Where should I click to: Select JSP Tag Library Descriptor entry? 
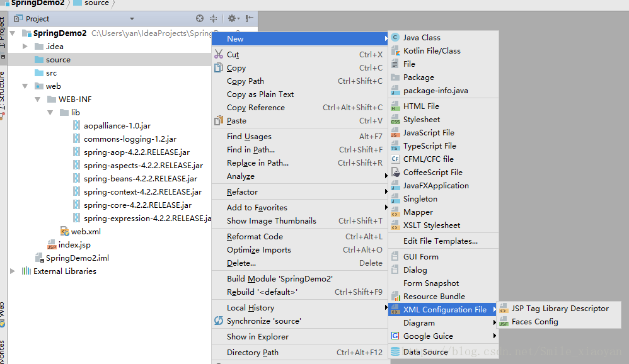click(559, 309)
